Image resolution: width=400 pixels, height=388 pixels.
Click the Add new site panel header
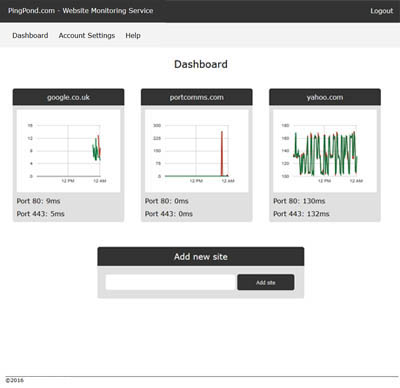coord(201,256)
